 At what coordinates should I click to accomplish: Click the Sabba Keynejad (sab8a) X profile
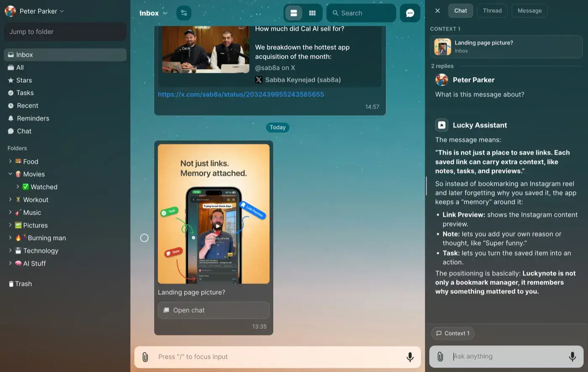click(x=298, y=80)
